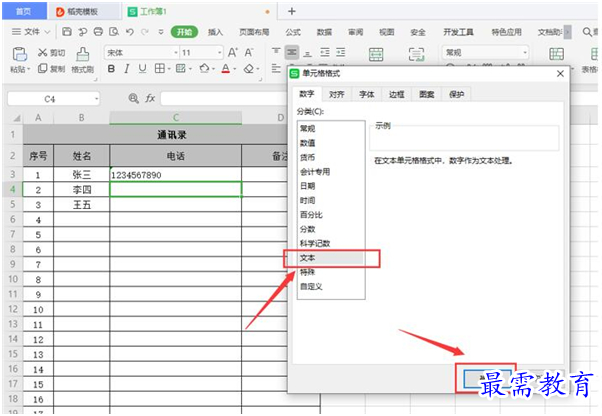
Task: Activate the Format Painter 格式刷 brush
Action: tap(83, 60)
